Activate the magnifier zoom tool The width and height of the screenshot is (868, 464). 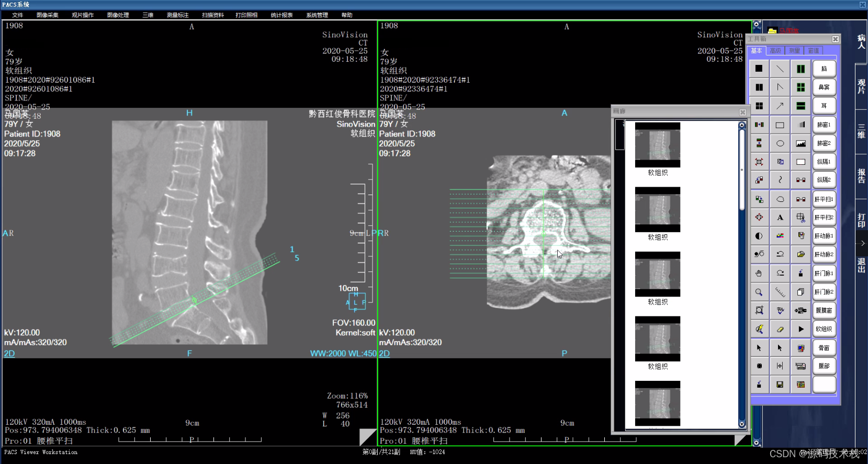[759, 292]
